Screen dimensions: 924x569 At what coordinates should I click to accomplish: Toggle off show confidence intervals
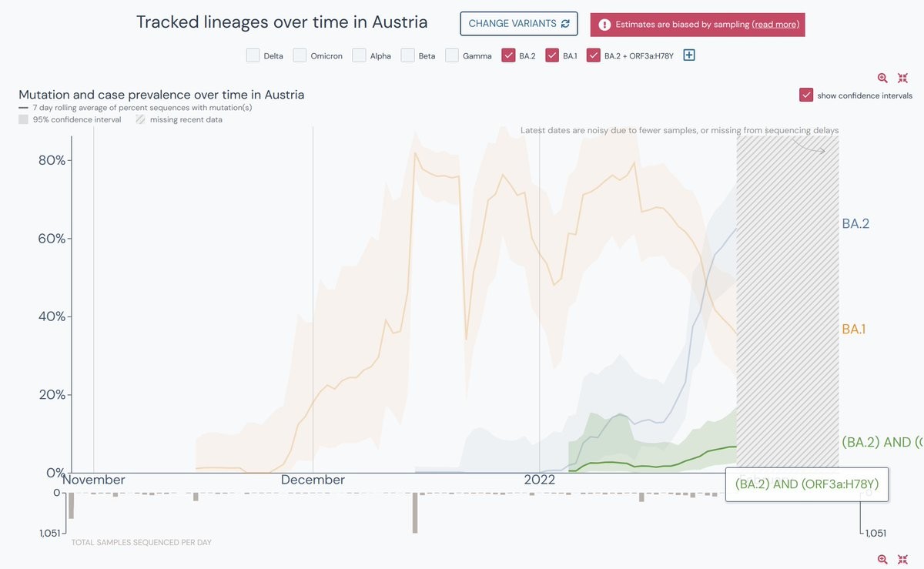point(806,95)
